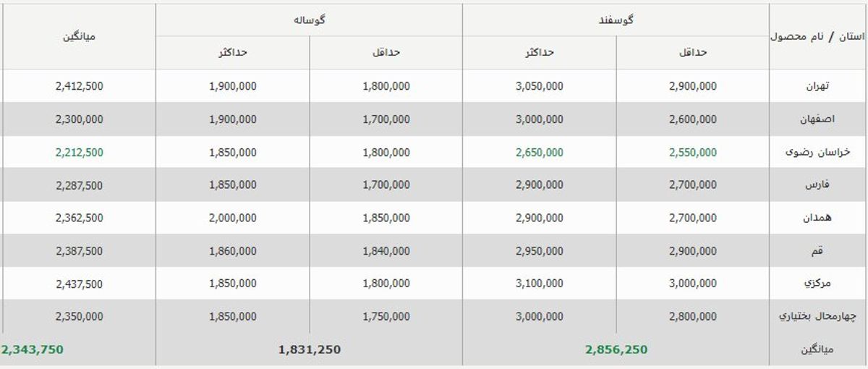Select the bold 1,831,250 calf average

point(309,350)
